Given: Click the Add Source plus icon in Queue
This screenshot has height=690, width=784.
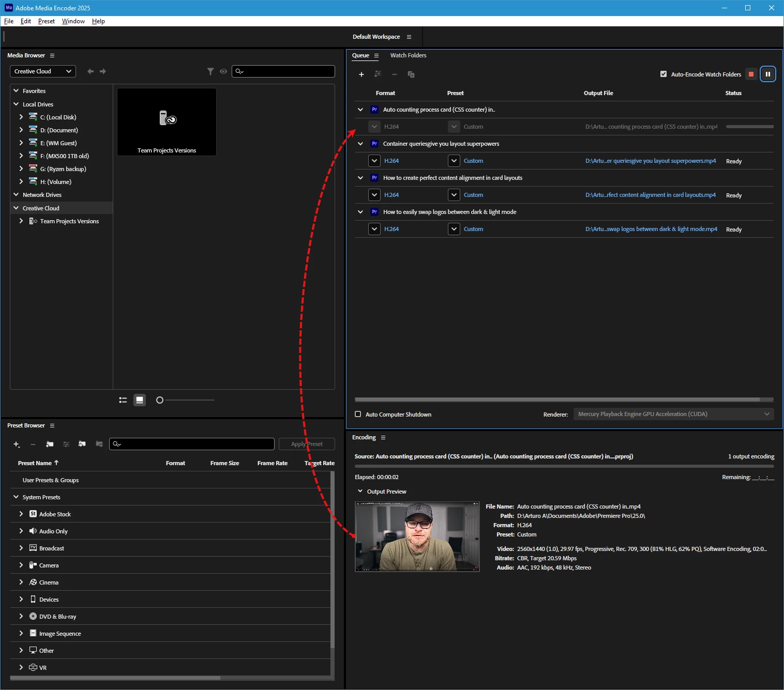Looking at the screenshot, I should click(361, 74).
